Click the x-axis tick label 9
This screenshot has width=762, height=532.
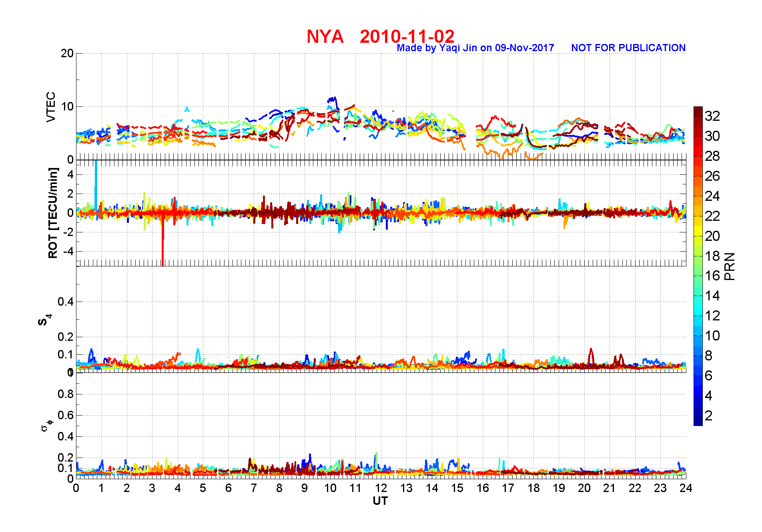point(305,488)
